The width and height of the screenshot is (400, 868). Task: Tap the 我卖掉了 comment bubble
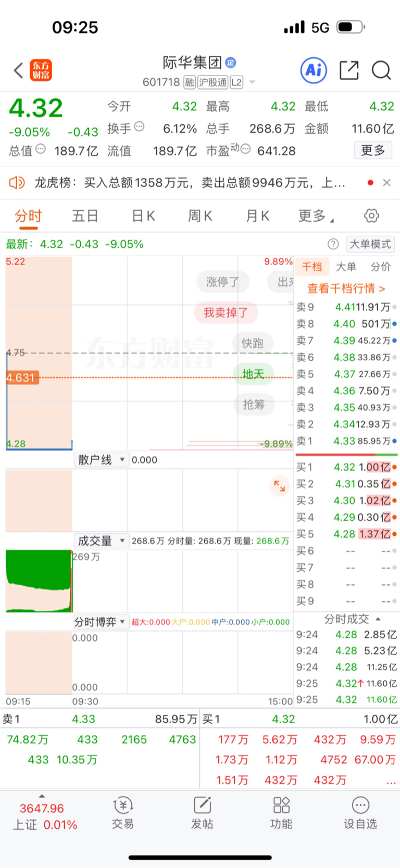pyautogui.click(x=226, y=312)
